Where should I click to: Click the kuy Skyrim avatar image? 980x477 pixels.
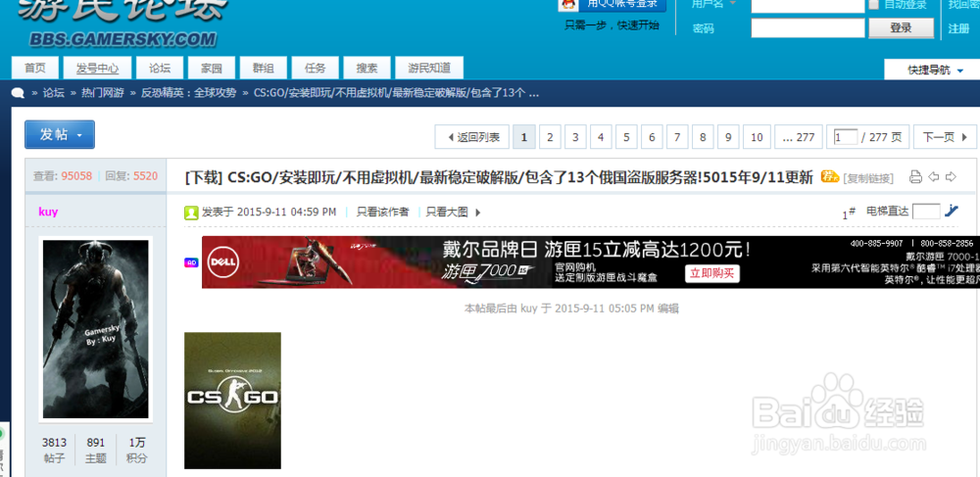[x=96, y=329]
